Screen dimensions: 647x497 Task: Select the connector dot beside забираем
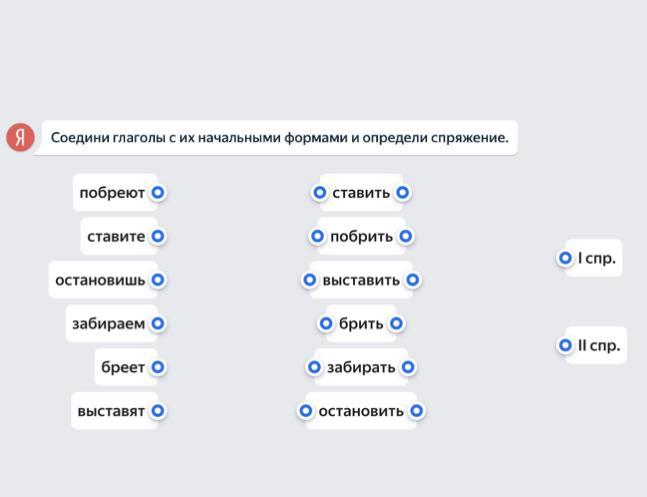pos(157,324)
